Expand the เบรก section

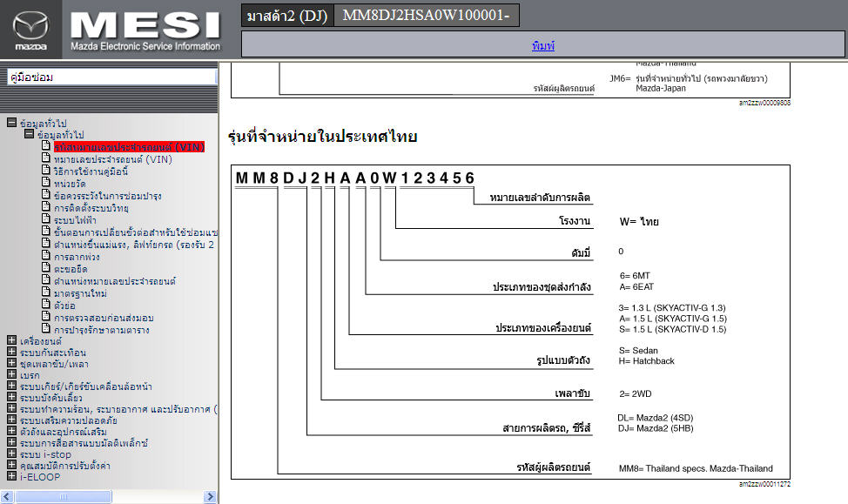coord(11,374)
